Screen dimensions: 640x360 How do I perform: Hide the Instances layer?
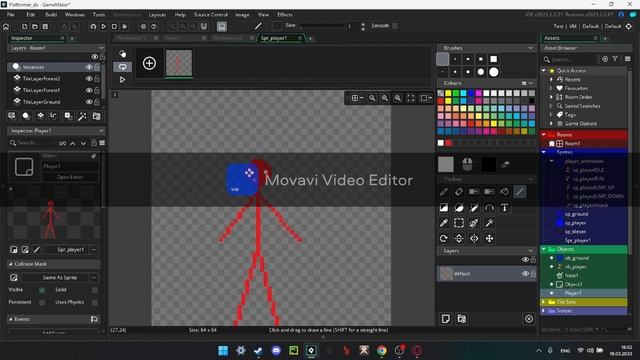[89, 67]
